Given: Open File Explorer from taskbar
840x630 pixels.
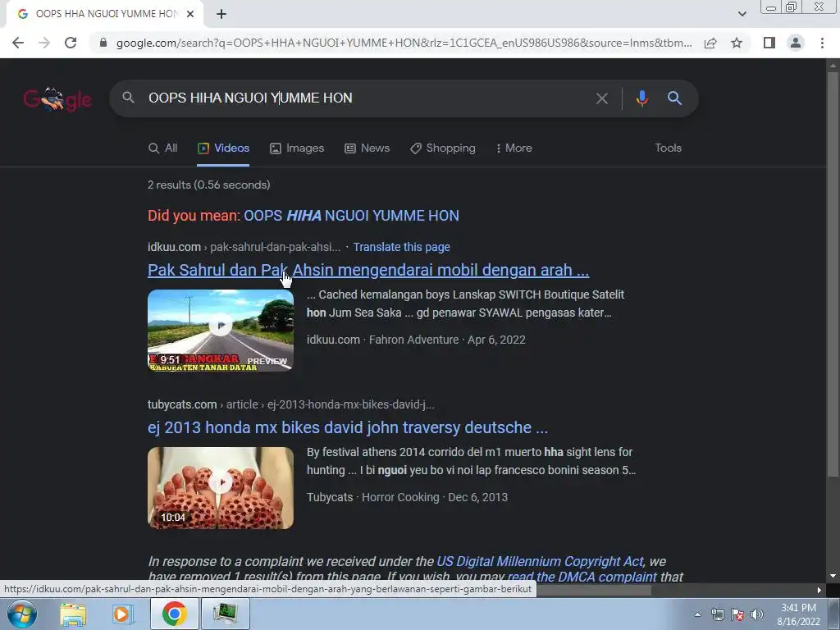Looking at the screenshot, I should coord(73,614).
